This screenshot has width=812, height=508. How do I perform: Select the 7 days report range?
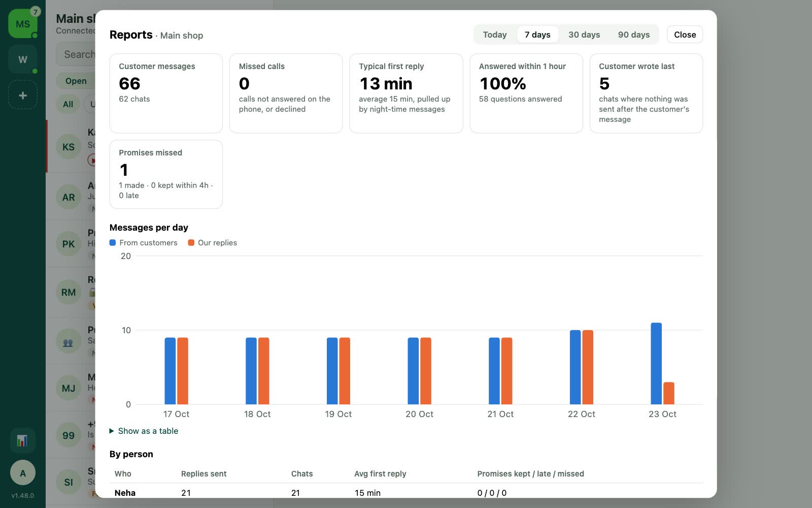coord(537,35)
